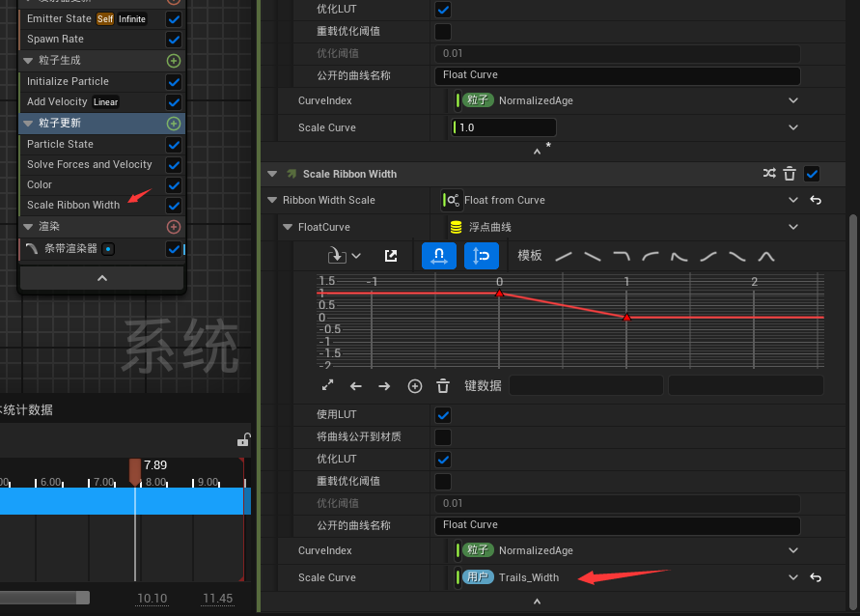Click shuffle icon on Scale Ribbon Width header

[769, 174]
